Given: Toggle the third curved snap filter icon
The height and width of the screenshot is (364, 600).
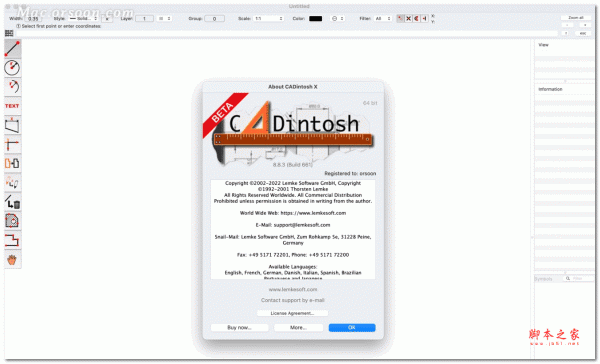Looking at the screenshot, I should pyautogui.click(x=416, y=18).
